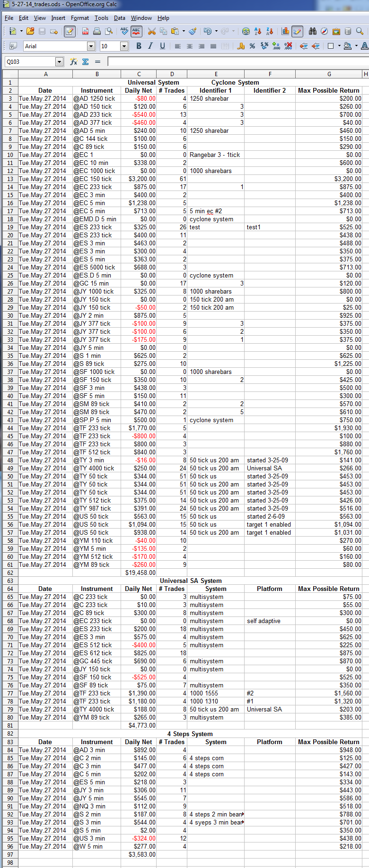Screen dimensions: 369x868
Task: Open the Font Size dropdown
Action: [x=124, y=46]
